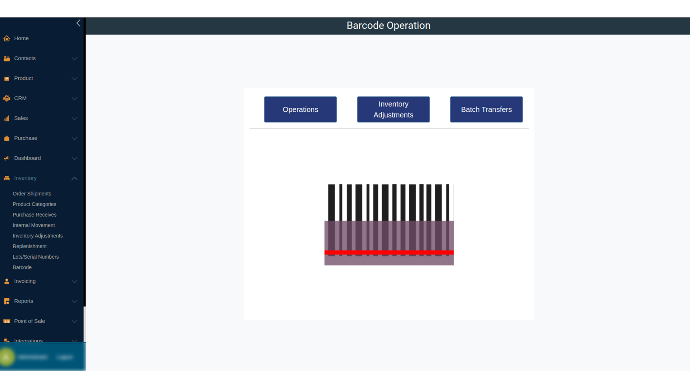
Task: Expand the Contacts menu chevron
Action: tap(74, 59)
